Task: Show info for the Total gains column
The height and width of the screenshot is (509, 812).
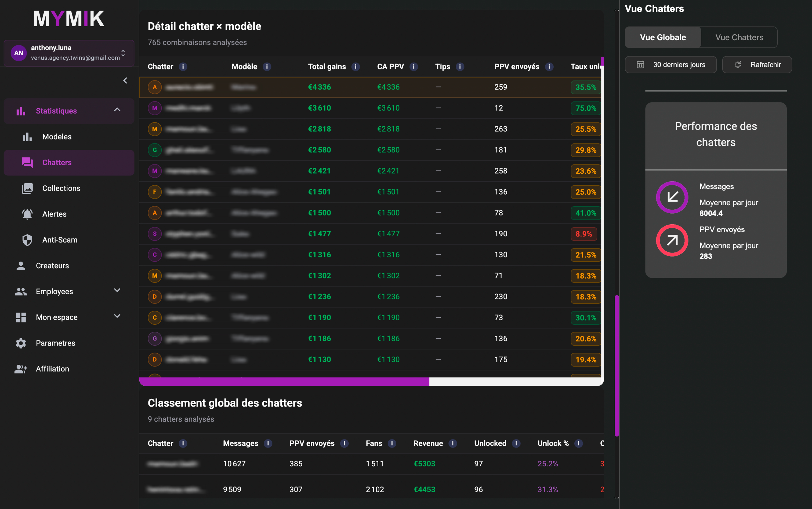Action: (355, 67)
